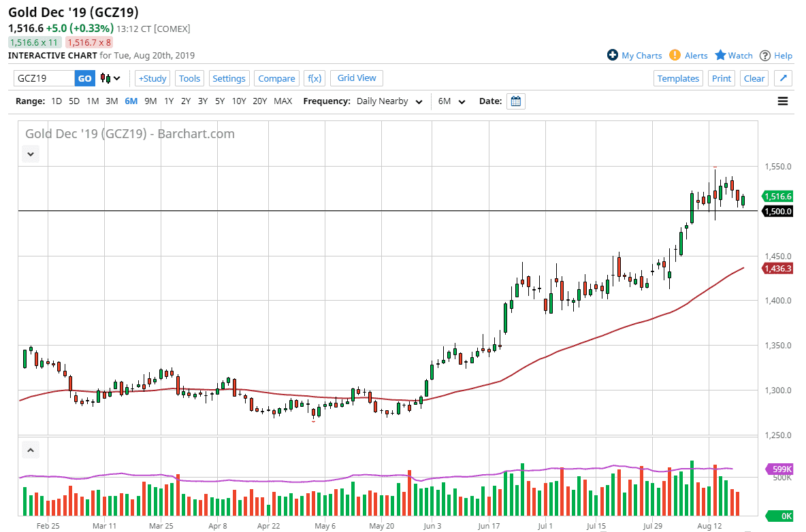
Task: Open the hamburger menu on the right
Action: tap(783, 101)
